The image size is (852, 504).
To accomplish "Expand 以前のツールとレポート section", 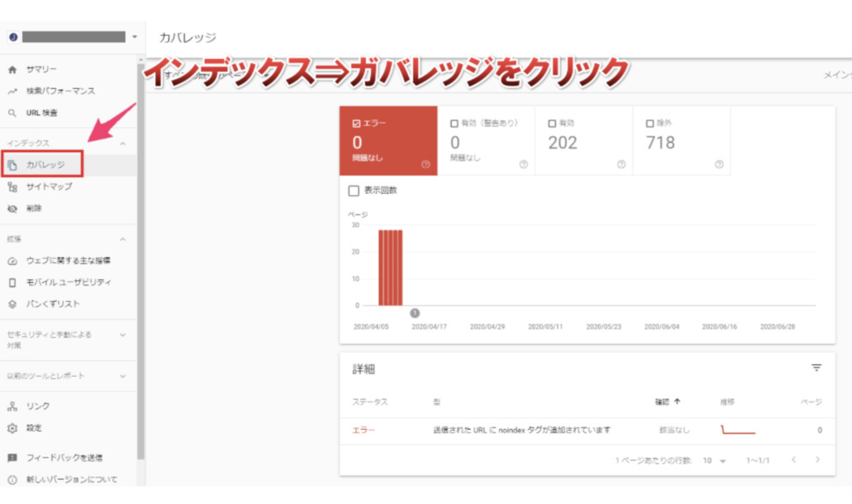I will coord(123,376).
